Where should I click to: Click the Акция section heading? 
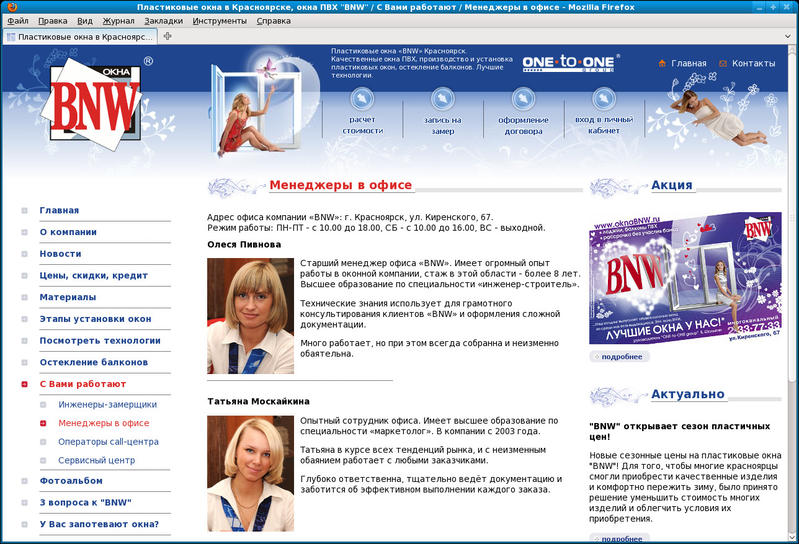[672, 185]
